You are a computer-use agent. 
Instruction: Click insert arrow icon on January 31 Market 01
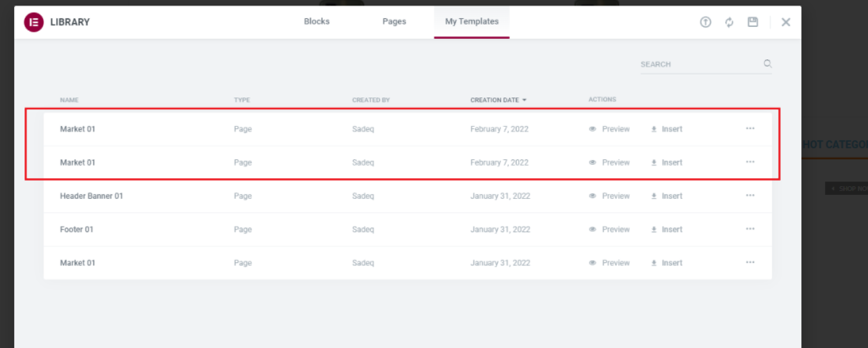(x=654, y=263)
